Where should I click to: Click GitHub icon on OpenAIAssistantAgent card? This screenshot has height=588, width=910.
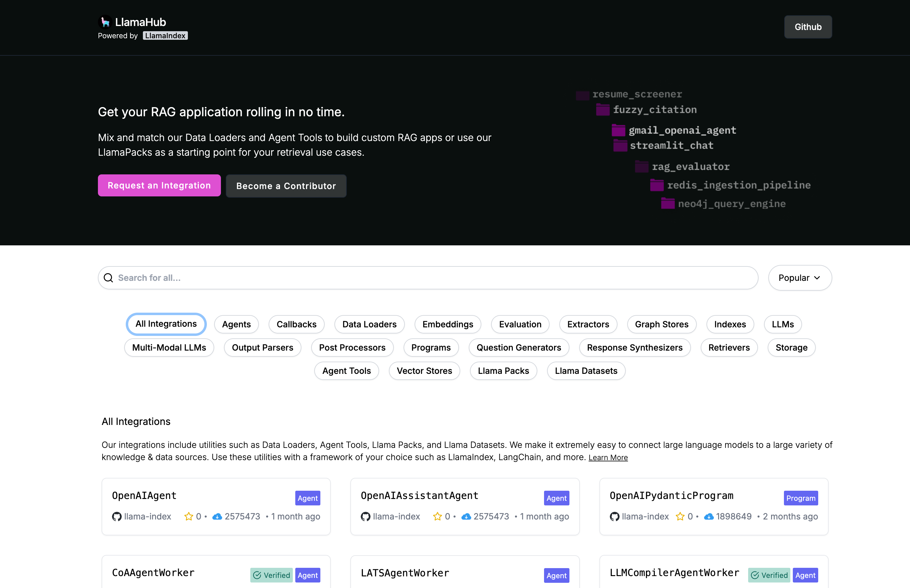tap(365, 517)
